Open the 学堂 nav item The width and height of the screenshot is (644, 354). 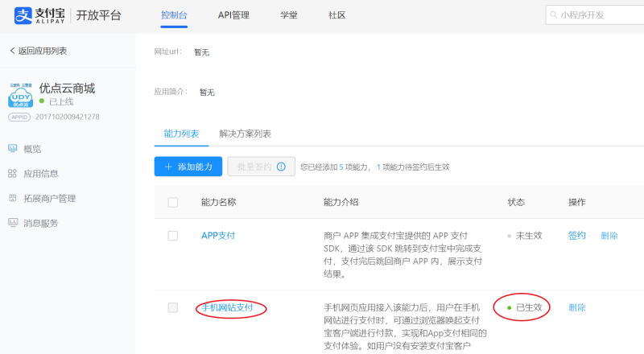289,15
